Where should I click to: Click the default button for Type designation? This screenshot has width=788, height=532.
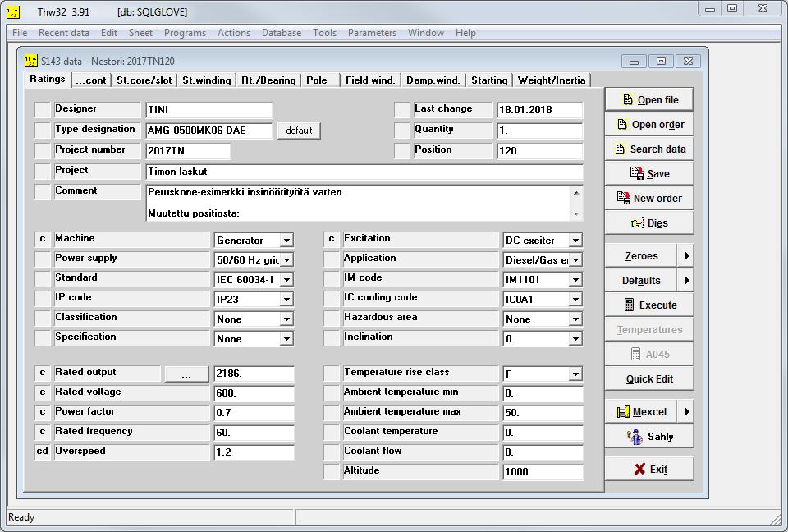click(299, 131)
